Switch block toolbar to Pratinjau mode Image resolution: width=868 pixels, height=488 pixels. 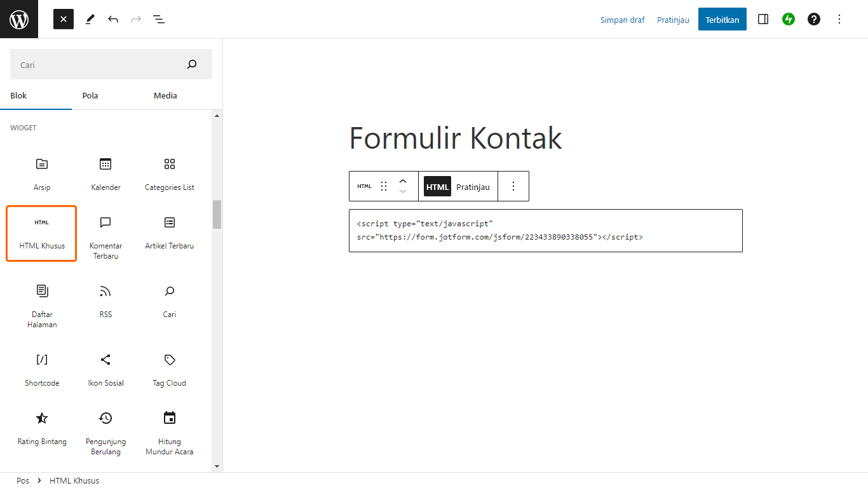[x=473, y=187]
